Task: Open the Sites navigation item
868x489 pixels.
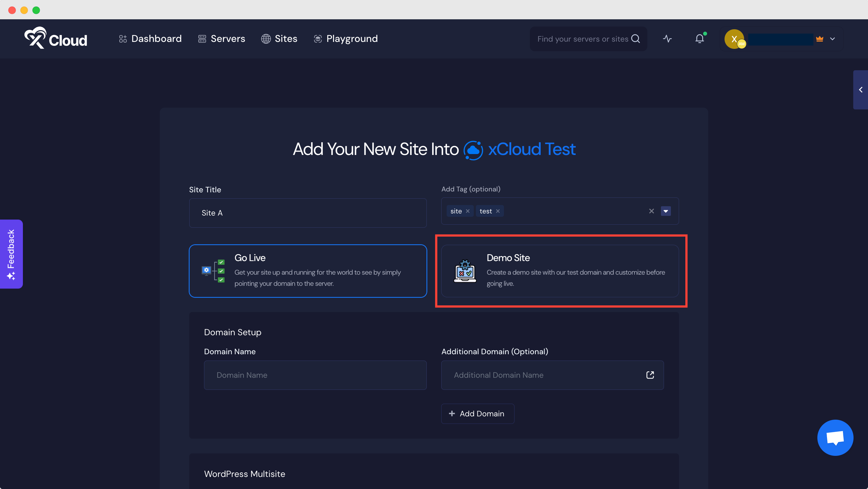Action: click(286, 38)
